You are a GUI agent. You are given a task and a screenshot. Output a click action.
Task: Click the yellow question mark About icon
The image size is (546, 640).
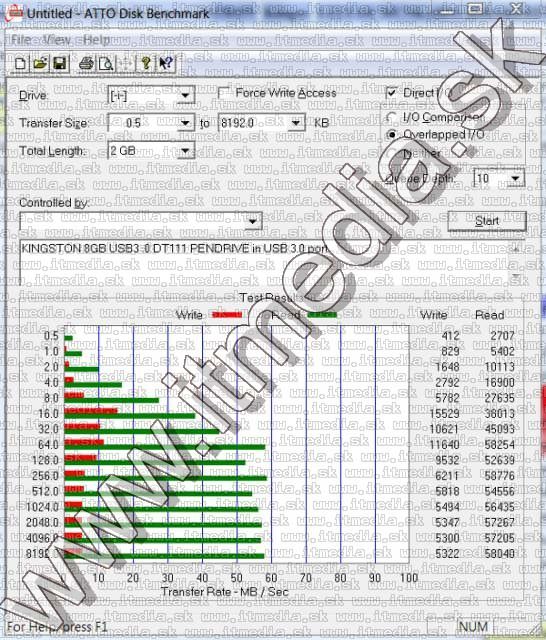pos(146,64)
